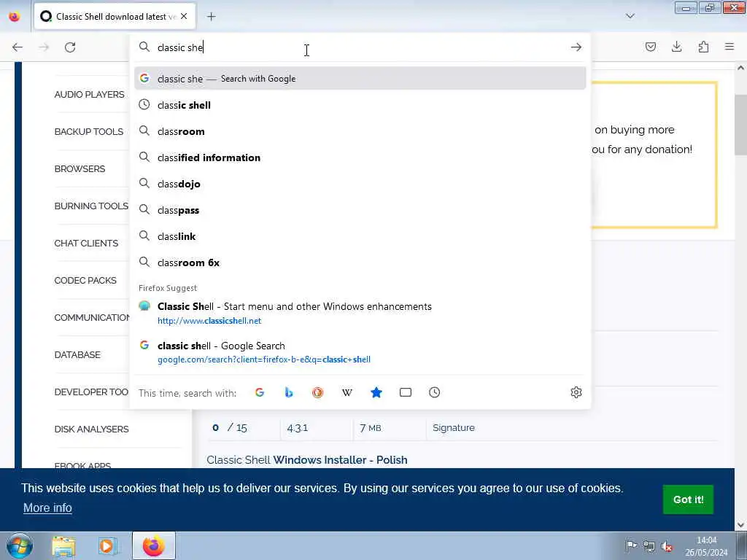The image size is (747, 560).
Task: Search this time with Bing icon
Action: 289,392
